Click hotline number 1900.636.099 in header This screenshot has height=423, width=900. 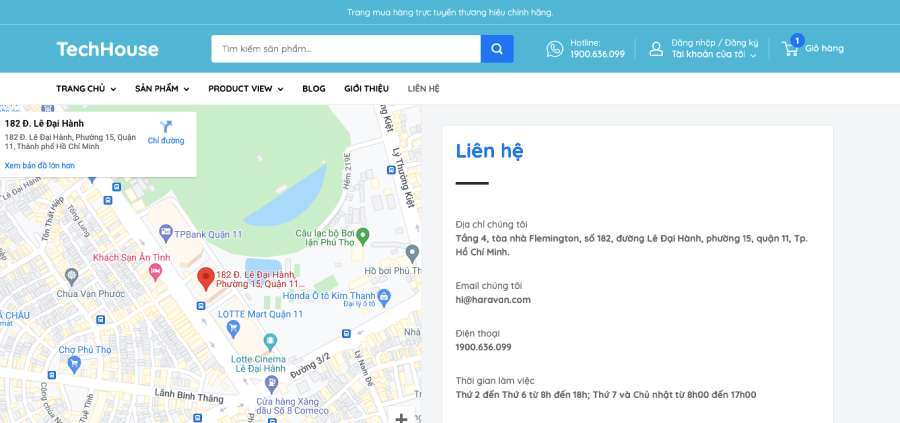click(x=598, y=55)
